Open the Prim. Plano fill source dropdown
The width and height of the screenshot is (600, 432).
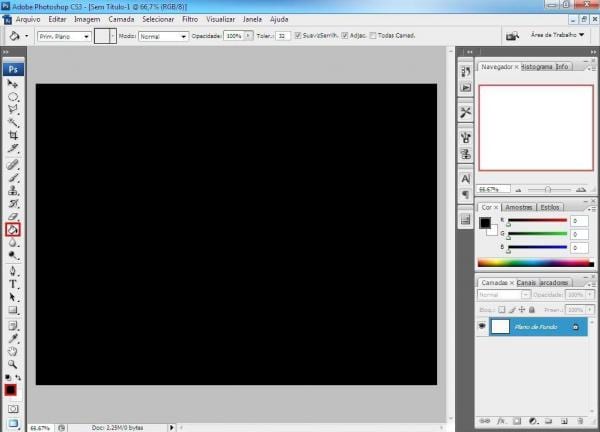(x=64, y=36)
